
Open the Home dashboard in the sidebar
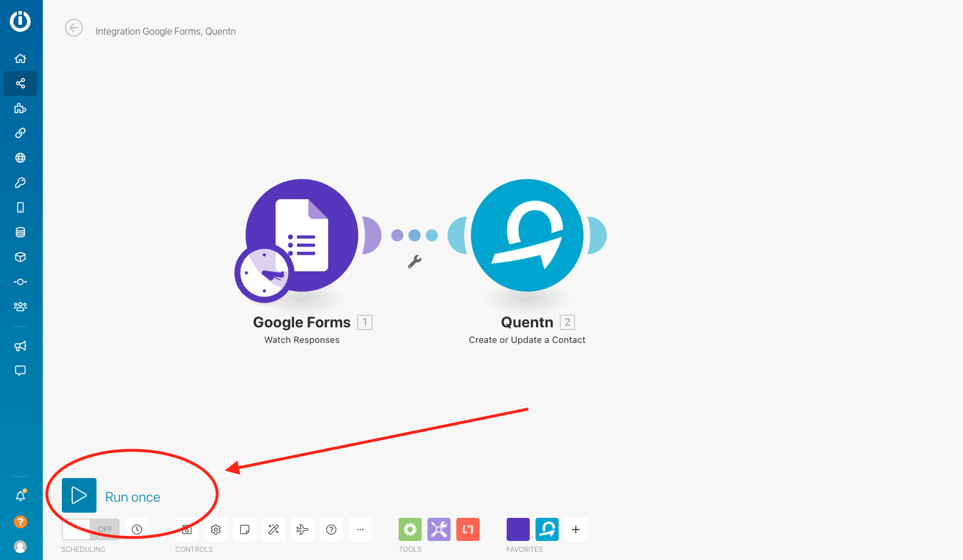(x=20, y=58)
